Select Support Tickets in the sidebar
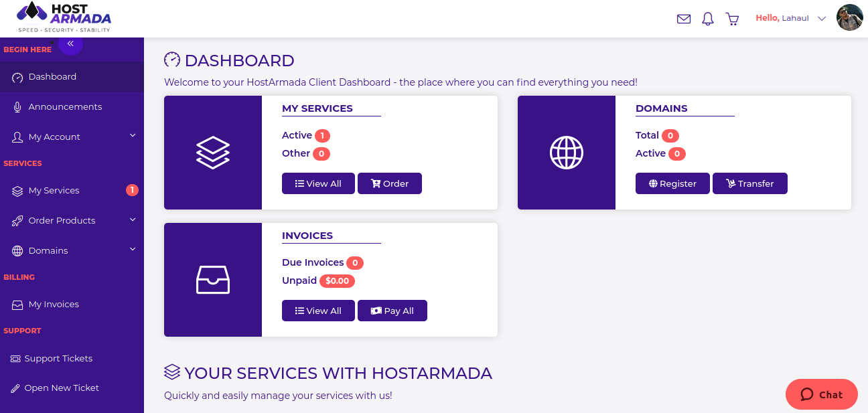Viewport: 868px width, 413px height. point(58,359)
